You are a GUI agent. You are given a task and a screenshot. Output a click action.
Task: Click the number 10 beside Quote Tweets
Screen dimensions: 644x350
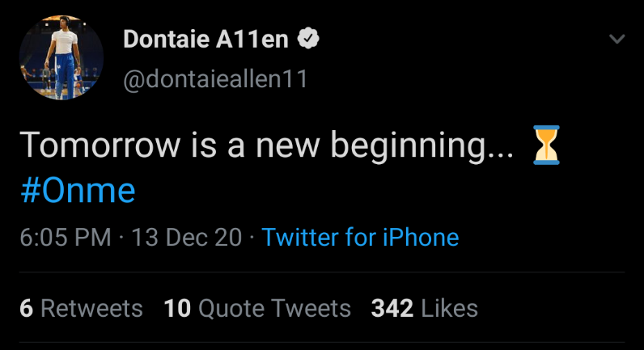176,308
